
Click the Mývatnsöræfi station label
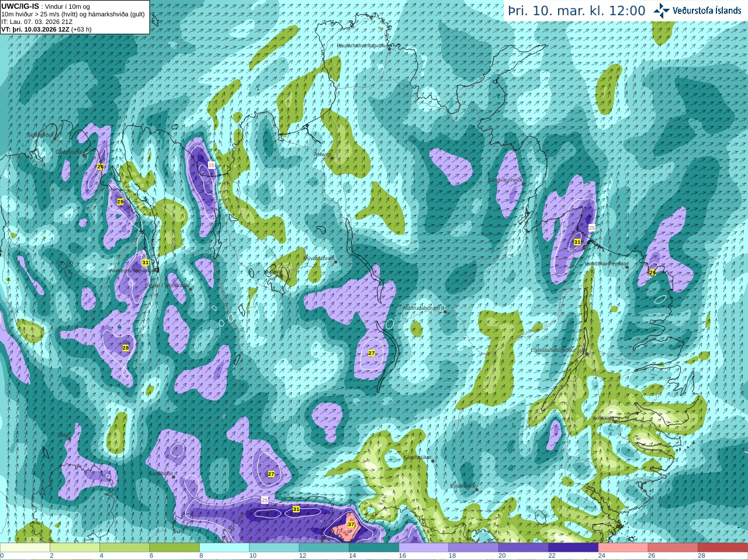point(318,258)
